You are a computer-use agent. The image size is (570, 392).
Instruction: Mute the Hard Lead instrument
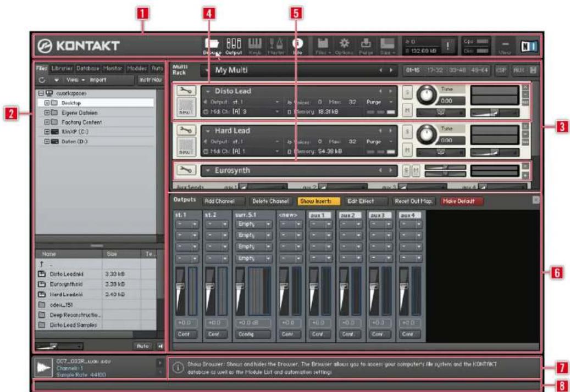click(x=407, y=149)
